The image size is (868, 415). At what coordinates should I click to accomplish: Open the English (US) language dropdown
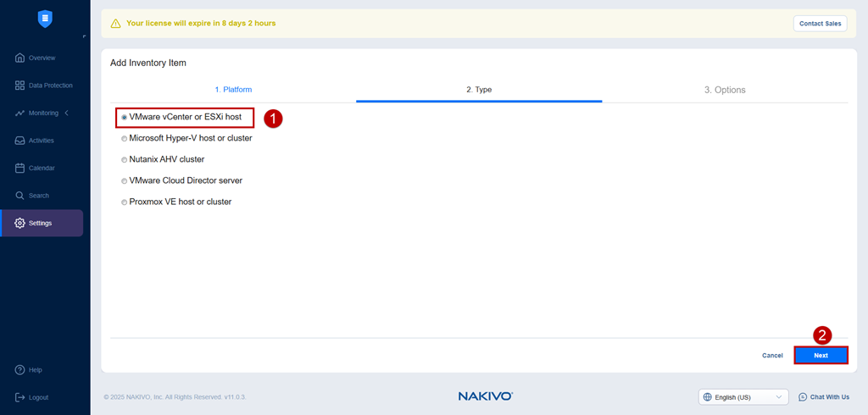(743, 396)
